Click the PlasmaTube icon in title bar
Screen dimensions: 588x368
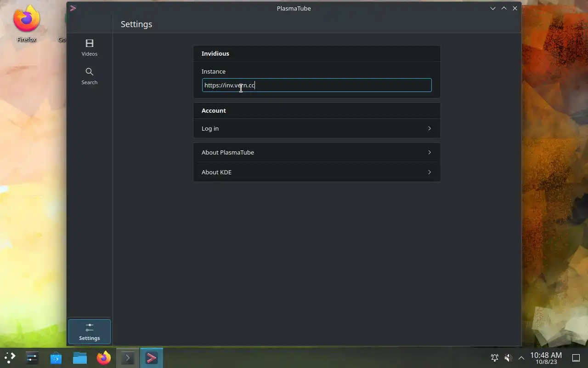click(73, 8)
